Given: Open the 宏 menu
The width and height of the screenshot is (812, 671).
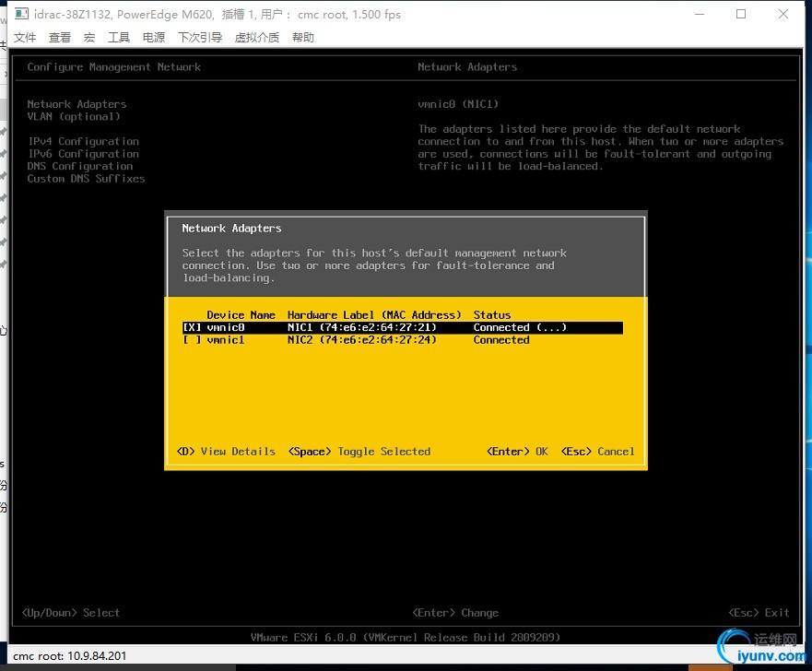Looking at the screenshot, I should [89, 37].
